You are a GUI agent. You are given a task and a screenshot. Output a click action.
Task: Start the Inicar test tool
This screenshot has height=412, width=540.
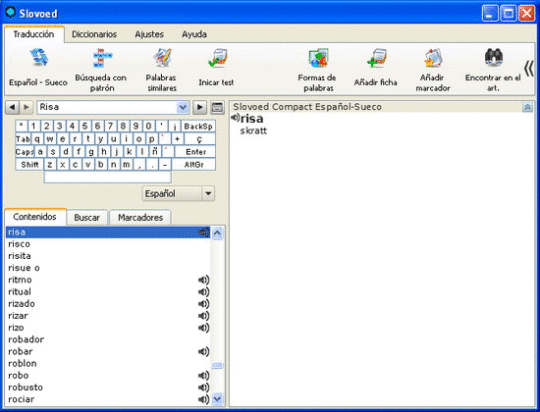click(217, 58)
